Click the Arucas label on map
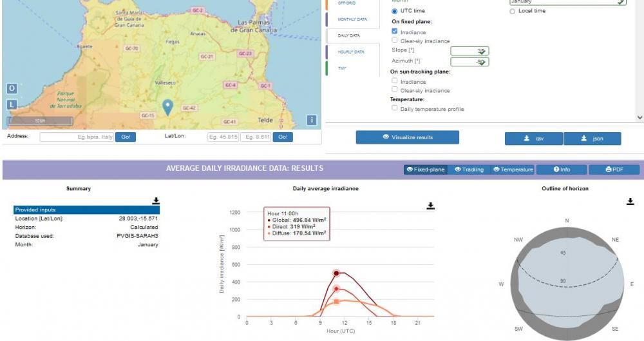 198,34
